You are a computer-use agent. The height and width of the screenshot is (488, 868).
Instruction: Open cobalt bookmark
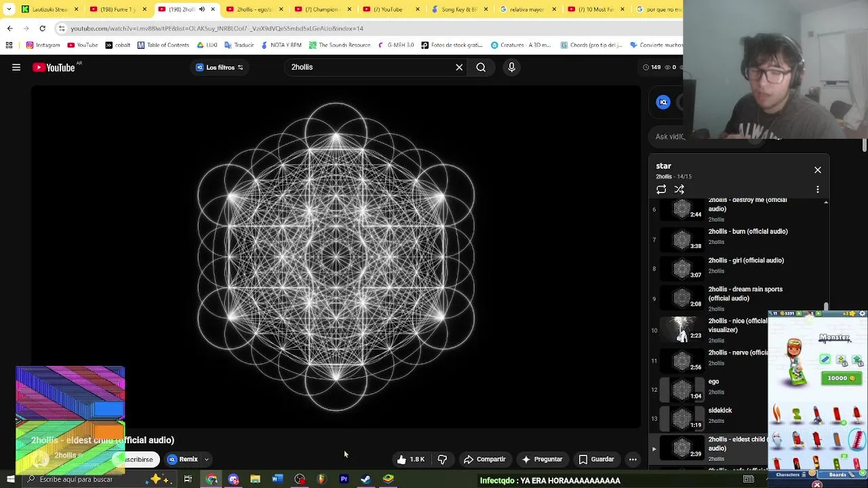click(x=117, y=45)
